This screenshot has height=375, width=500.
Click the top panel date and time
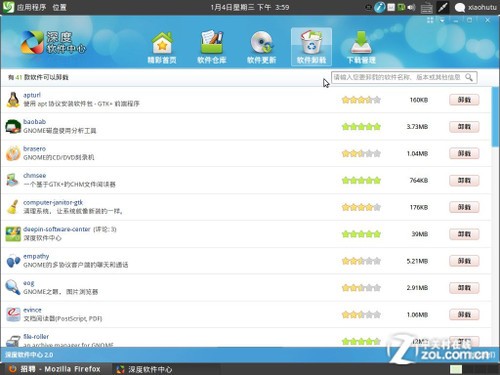point(250,7)
